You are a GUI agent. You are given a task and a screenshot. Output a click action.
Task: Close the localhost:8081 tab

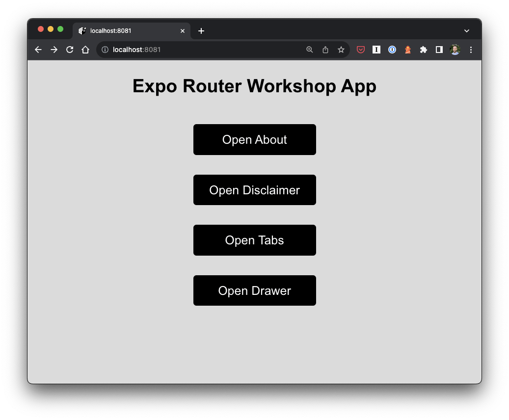point(183,31)
